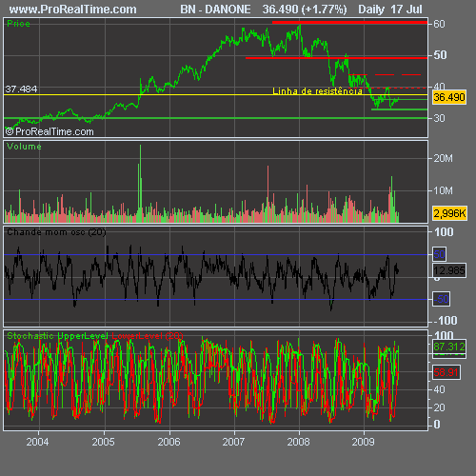
Task: Click the BN - DANONE ticker title
Action: click(215, 10)
